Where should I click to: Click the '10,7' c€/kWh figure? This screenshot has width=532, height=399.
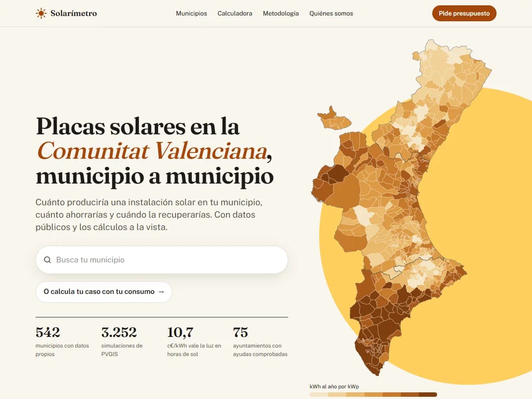(180, 332)
